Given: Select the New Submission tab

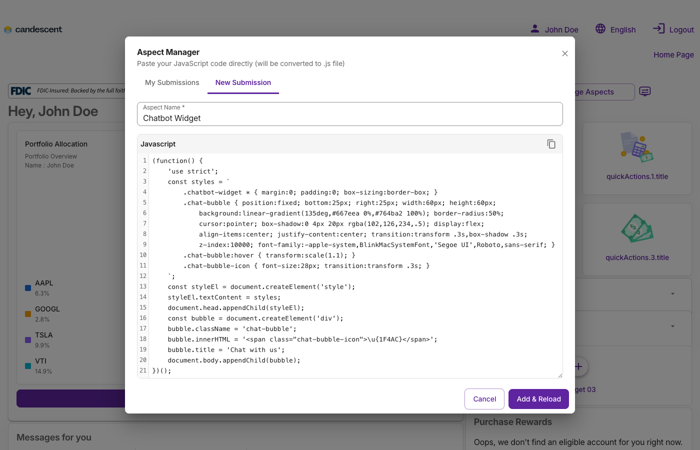Looking at the screenshot, I should (x=243, y=83).
